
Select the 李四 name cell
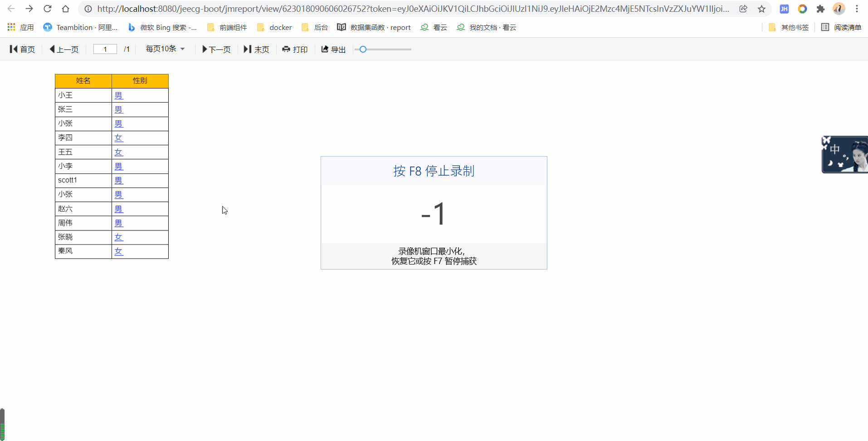(x=83, y=137)
